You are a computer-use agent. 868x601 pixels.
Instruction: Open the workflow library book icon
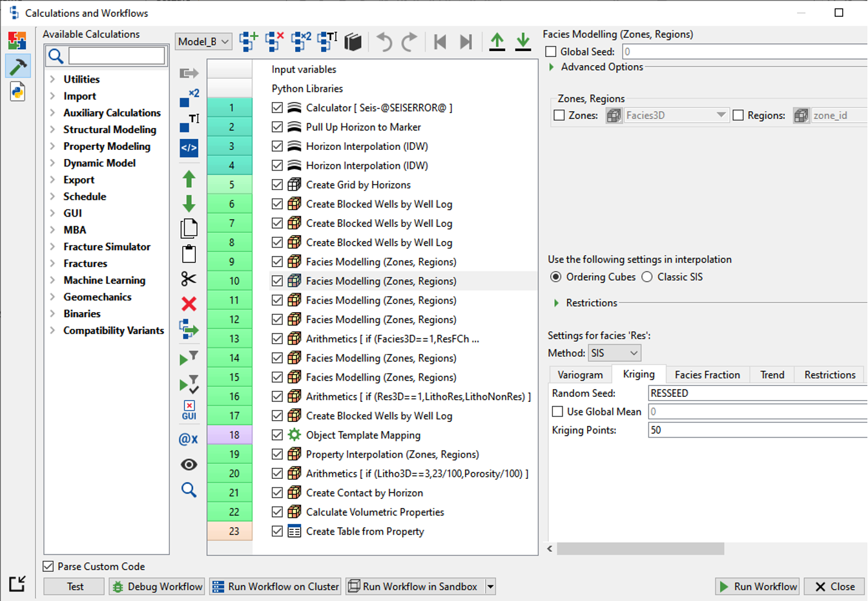pos(353,42)
